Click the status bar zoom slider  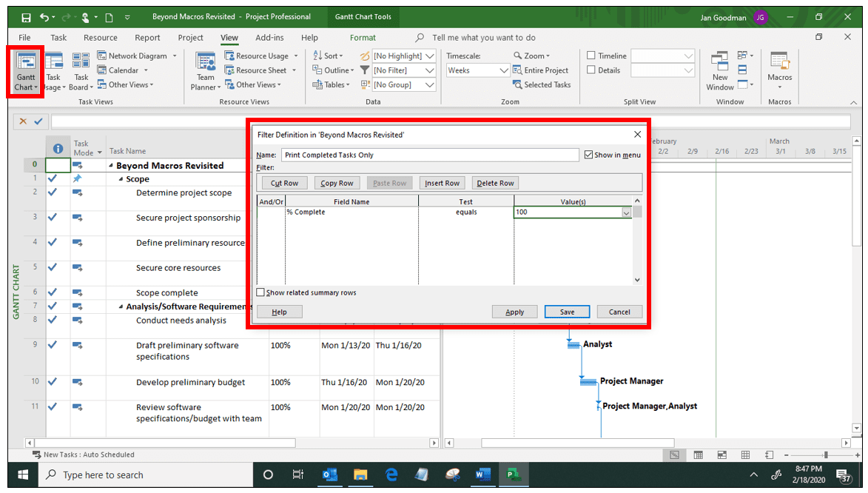tap(825, 455)
